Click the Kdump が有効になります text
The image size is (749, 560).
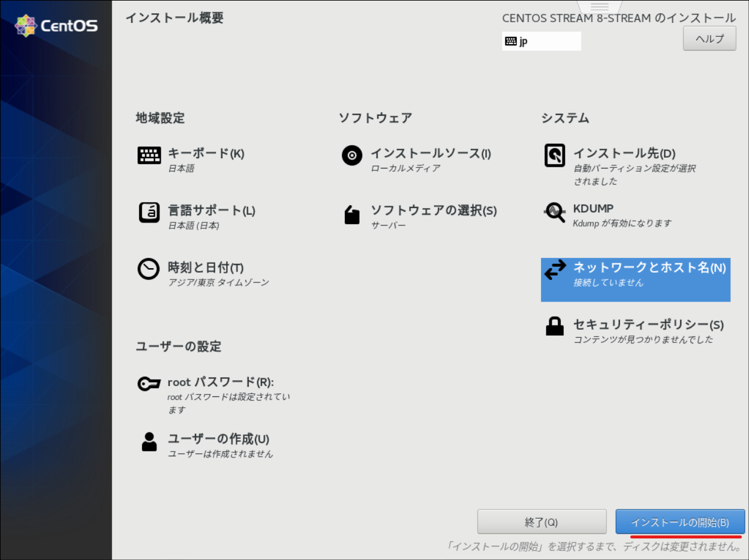click(x=622, y=223)
